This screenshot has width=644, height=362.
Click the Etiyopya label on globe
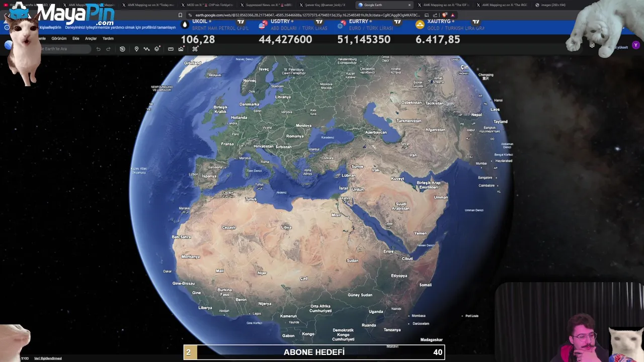click(x=399, y=276)
